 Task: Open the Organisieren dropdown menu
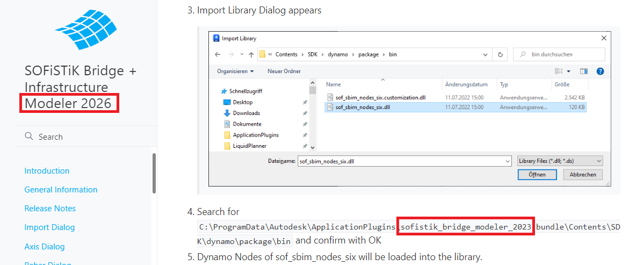click(235, 71)
